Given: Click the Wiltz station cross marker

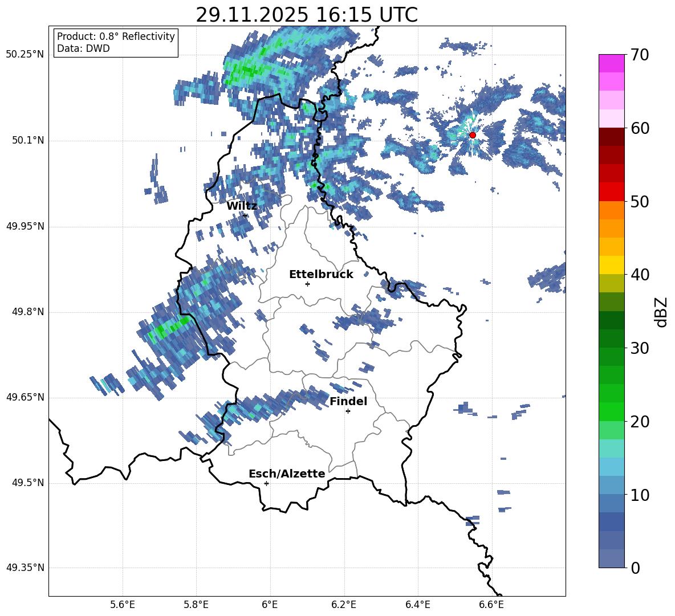Looking at the screenshot, I should click(x=245, y=216).
